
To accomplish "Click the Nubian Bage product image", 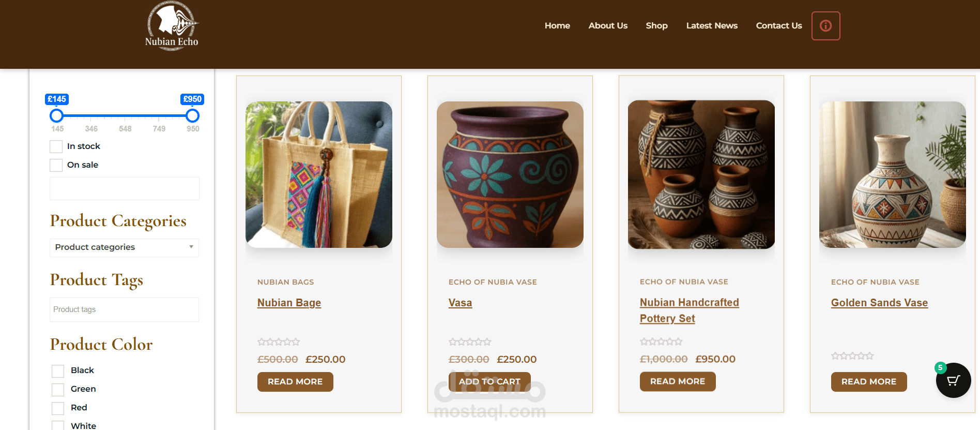I will click(319, 174).
